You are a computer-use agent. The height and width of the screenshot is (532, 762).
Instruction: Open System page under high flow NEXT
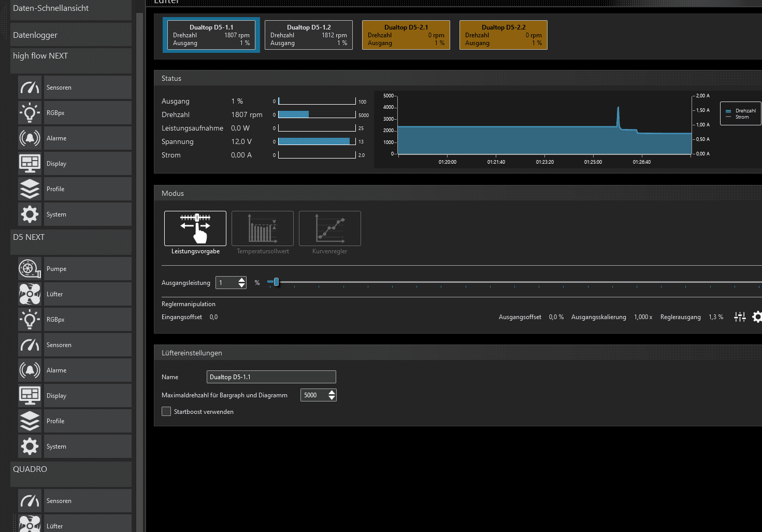point(88,214)
